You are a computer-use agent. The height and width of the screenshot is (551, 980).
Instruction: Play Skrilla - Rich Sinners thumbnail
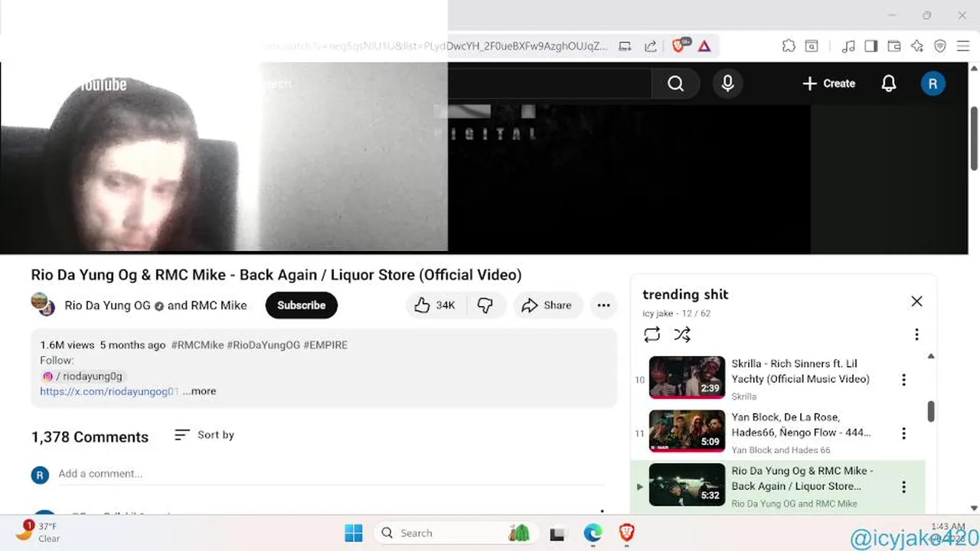687,377
